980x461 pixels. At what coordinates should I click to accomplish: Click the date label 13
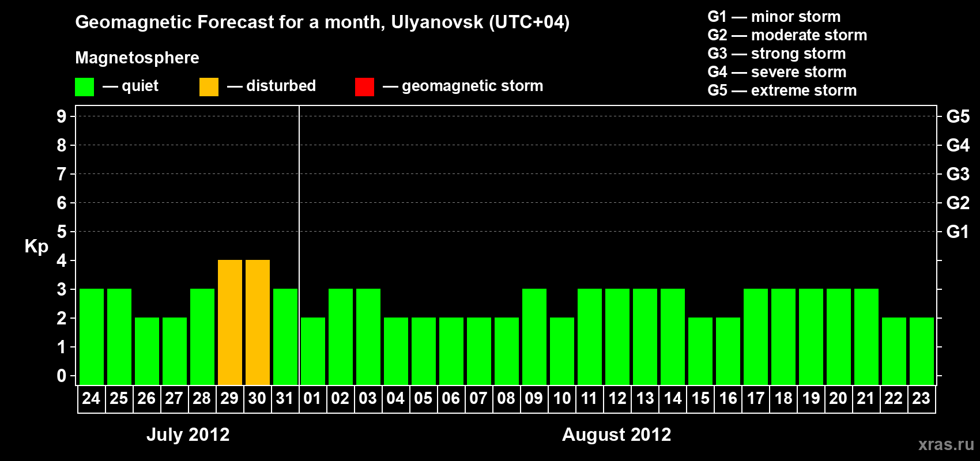coord(644,398)
